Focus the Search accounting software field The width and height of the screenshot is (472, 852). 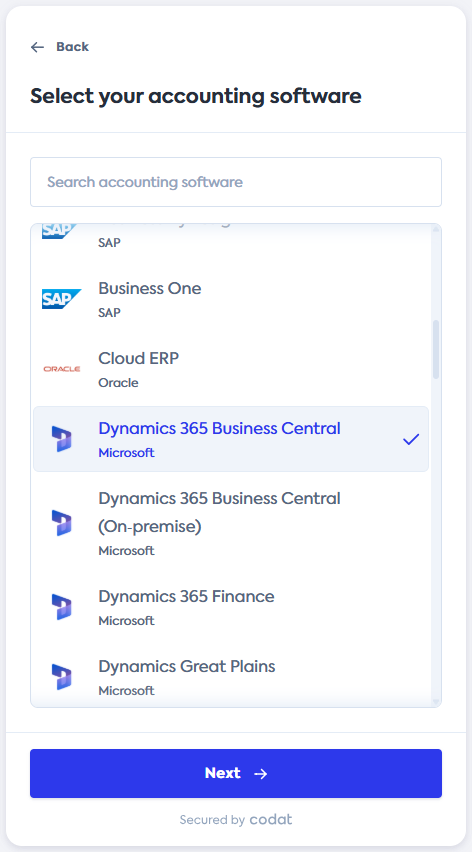tap(236, 182)
